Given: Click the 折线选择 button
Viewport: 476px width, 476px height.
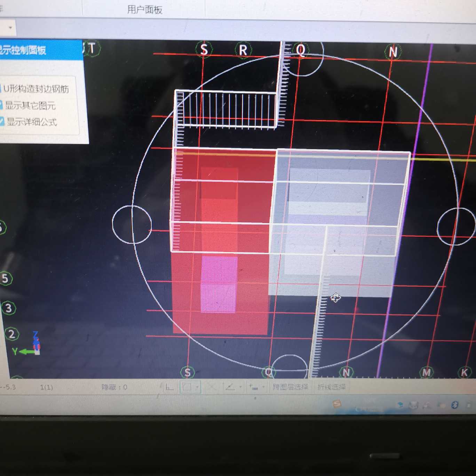Looking at the screenshot, I should tap(331, 387).
